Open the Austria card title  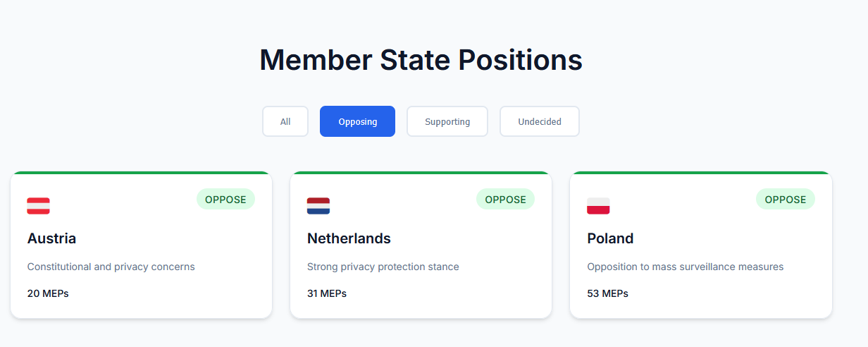click(51, 238)
